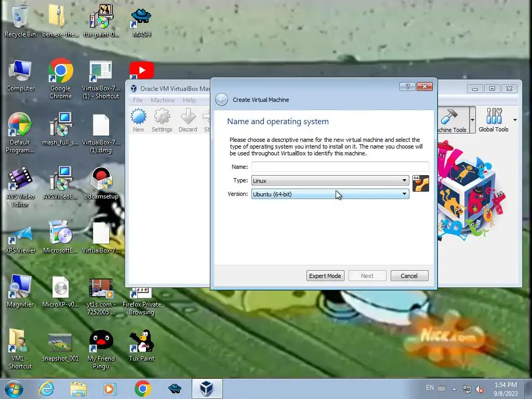Click the Discard arrow in VirtualBox toolbar
Screen dimensions: 532x399
pyautogui.click(x=188, y=120)
